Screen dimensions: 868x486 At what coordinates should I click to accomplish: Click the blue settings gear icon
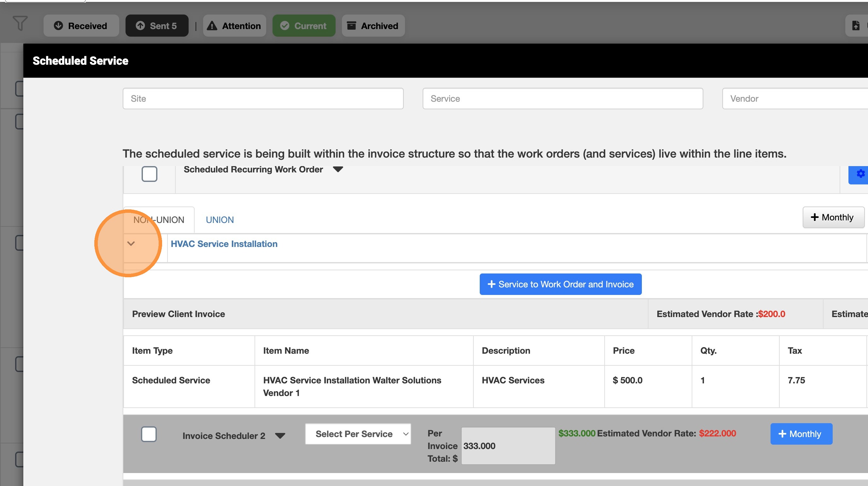860,174
